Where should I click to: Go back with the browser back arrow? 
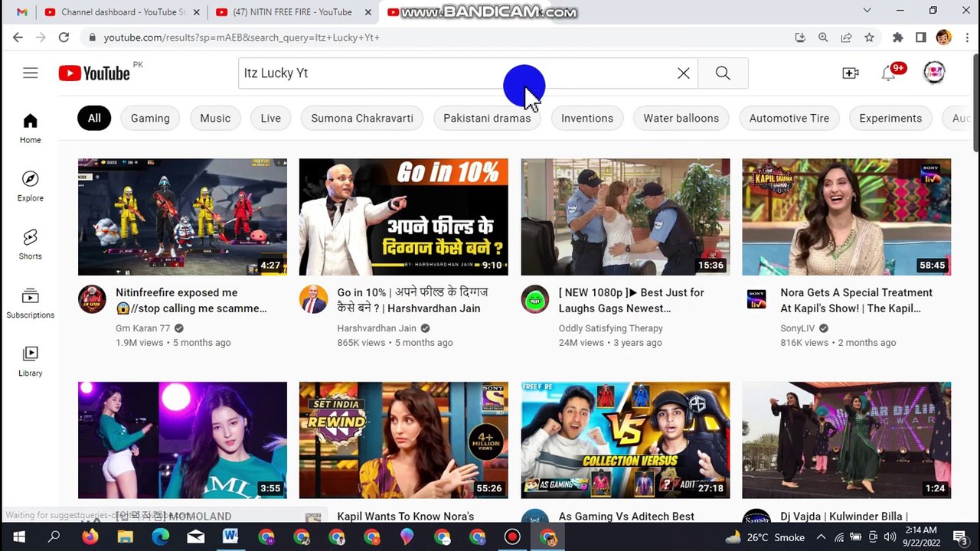[x=18, y=37]
